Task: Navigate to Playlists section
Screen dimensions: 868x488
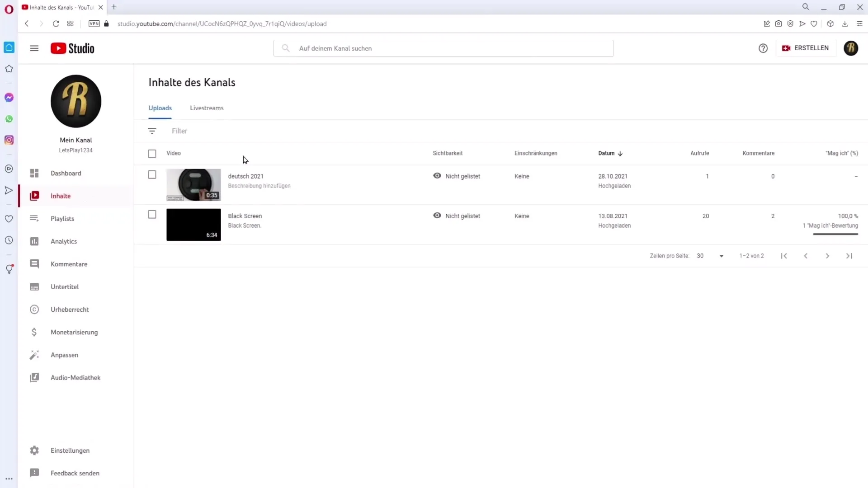Action: coord(62,219)
